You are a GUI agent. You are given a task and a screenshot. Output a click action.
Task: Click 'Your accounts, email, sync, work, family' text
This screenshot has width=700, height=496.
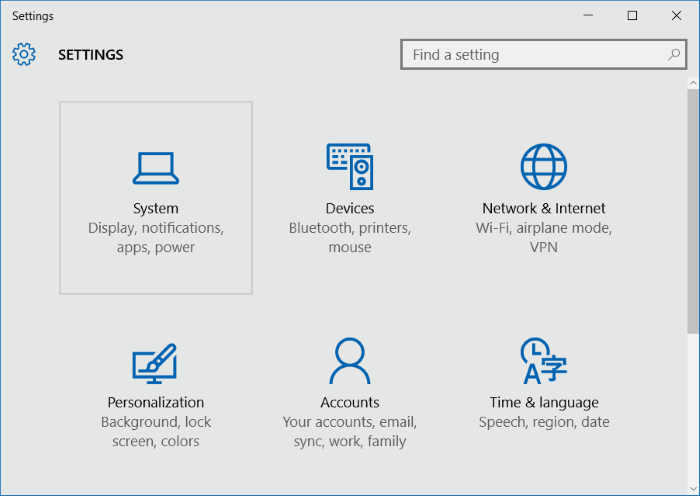point(350,431)
